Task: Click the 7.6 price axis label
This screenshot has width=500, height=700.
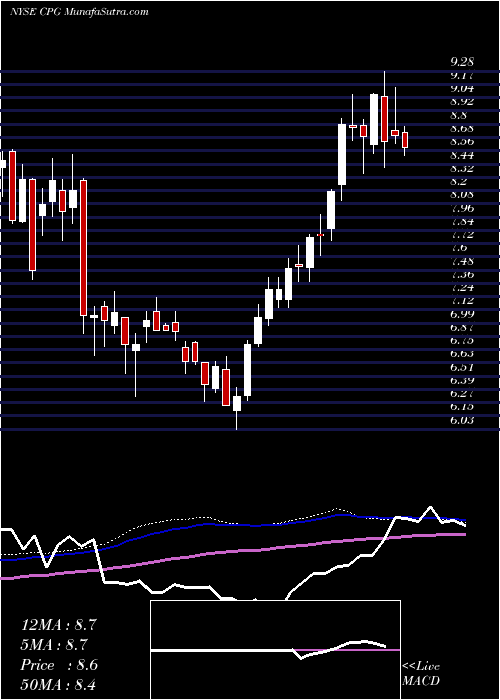Action: (458, 248)
